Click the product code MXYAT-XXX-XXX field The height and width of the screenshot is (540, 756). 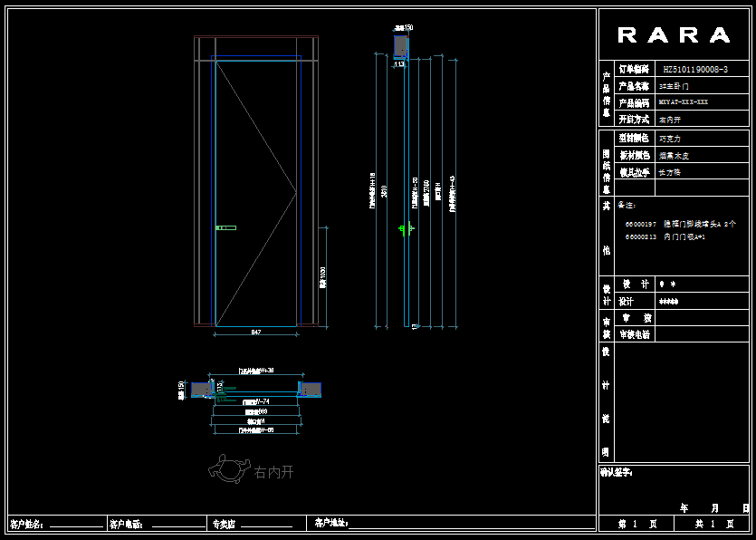(x=684, y=102)
